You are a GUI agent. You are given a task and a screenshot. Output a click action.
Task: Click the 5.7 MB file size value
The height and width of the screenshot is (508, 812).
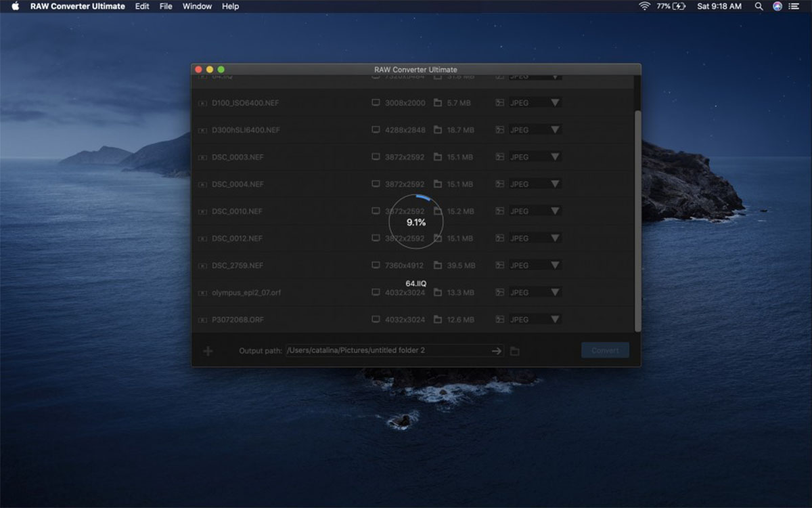click(x=459, y=103)
